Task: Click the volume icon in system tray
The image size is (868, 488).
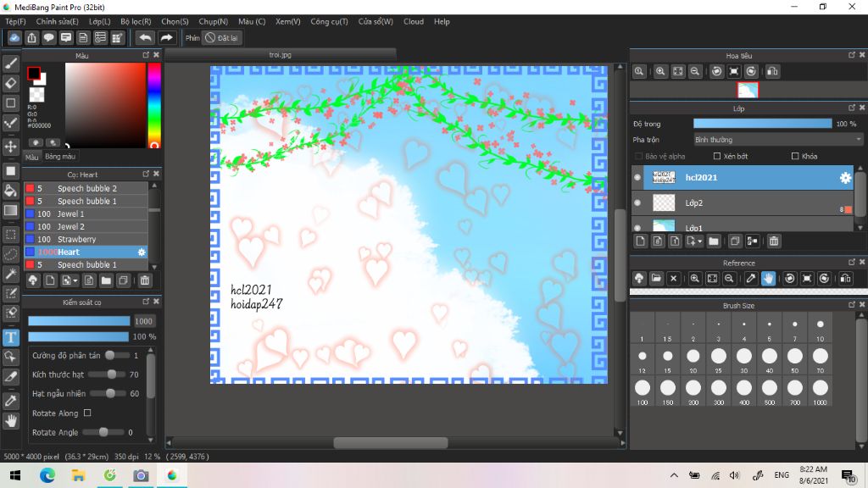Action: pyautogui.click(x=735, y=475)
